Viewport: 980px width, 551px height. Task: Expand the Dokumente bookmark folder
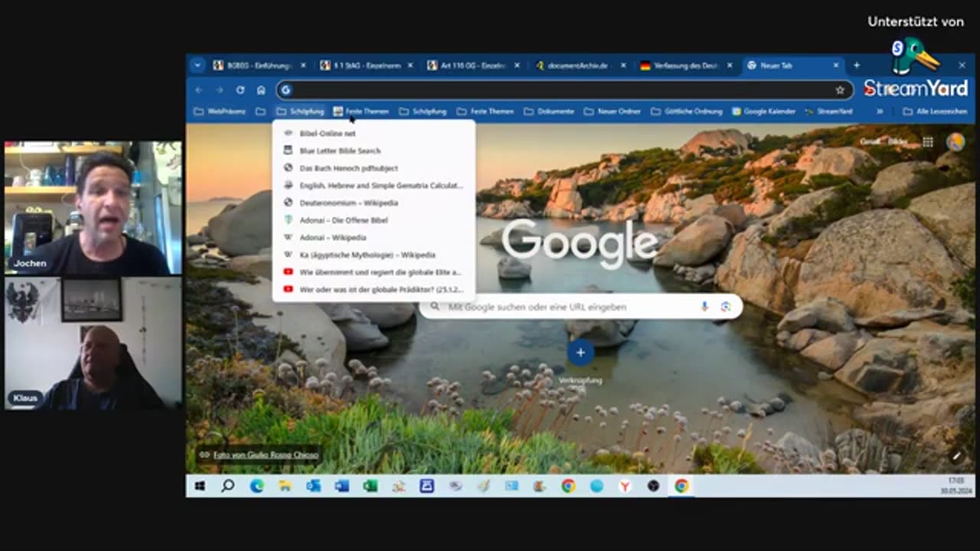coord(549,111)
